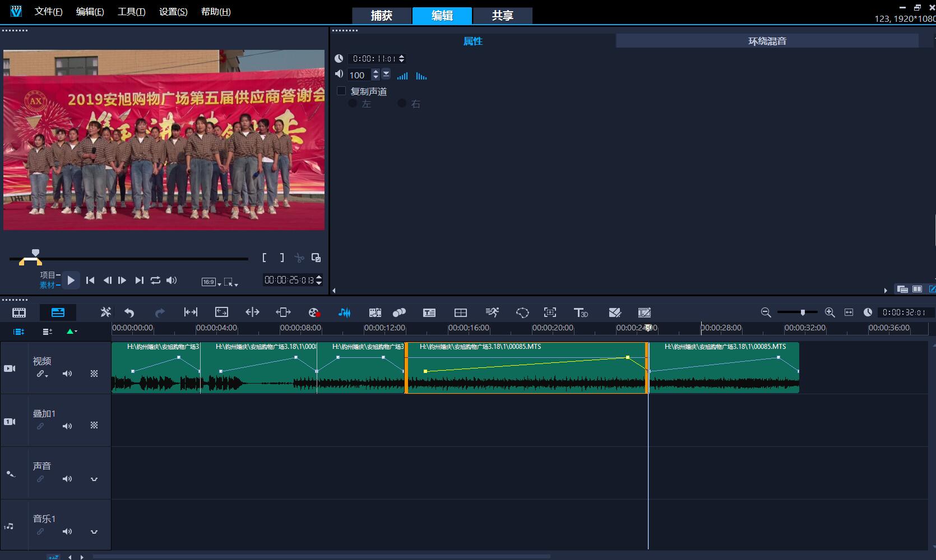
Task: Toggle the sound mixer icon
Action: [344, 312]
